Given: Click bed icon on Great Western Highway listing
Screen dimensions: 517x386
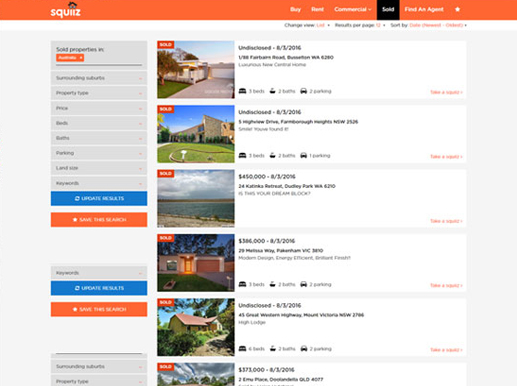Looking at the screenshot, I should point(242,349).
